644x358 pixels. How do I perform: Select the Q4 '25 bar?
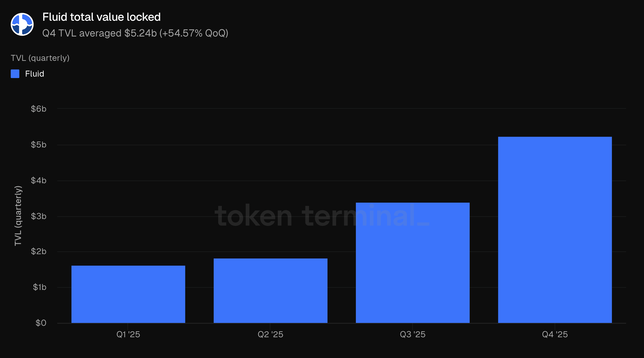(x=555, y=230)
